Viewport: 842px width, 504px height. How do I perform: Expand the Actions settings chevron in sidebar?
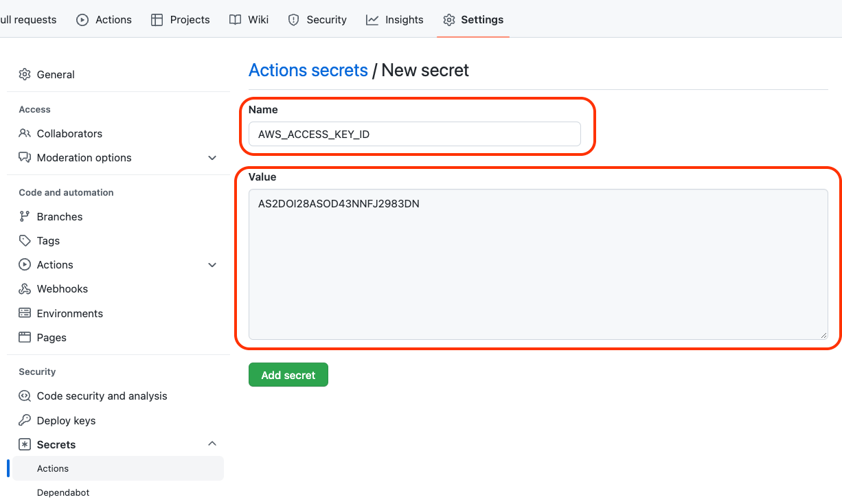[212, 265]
